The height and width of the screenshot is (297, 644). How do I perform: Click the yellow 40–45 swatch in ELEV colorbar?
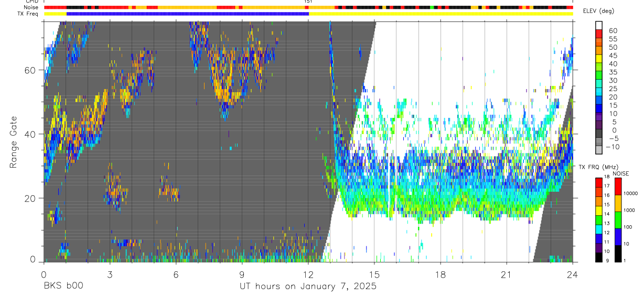tap(599, 59)
